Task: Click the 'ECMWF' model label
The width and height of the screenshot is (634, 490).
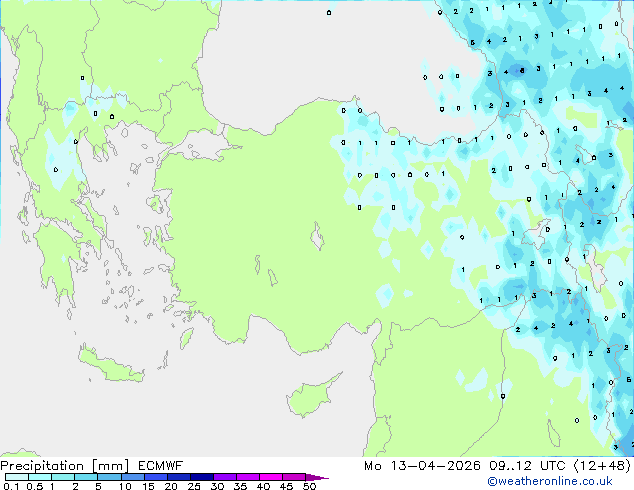Action: tap(161, 466)
